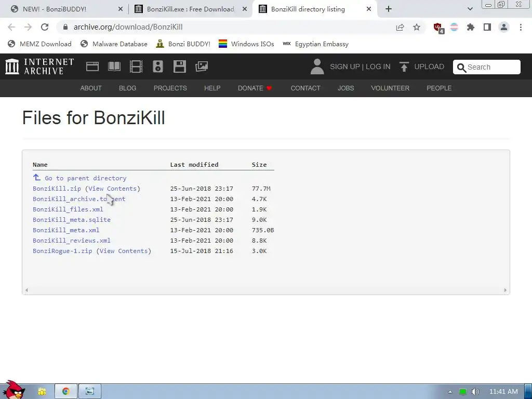Open the HELP nav link
Screen dimensions: 532x399
pyautogui.click(x=212, y=88)
